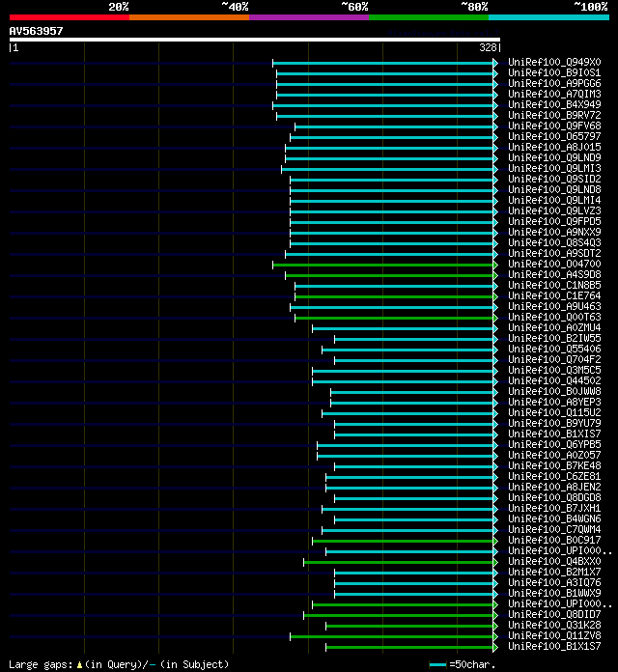
Task: Select hit label UniRef100_A0ZMU4
Action: coord(554,327)
